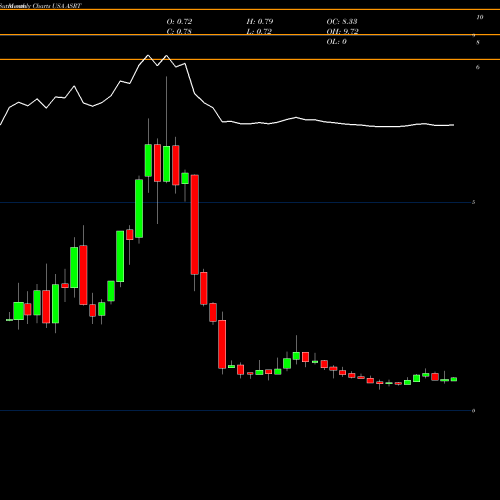This screenshot has width=500, height=500.
Task: Select the tallest red candlestick body
Action: pos(195,225)
